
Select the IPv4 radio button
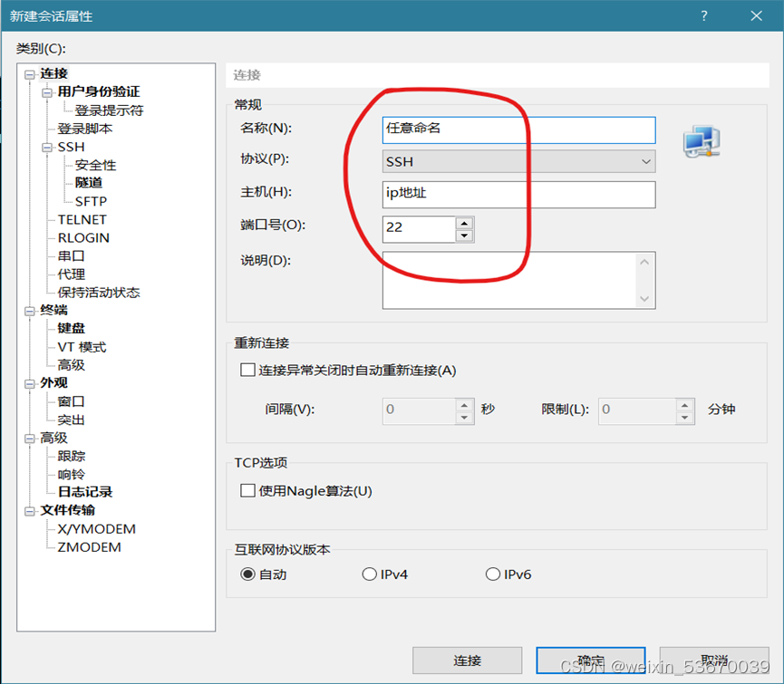369,574
